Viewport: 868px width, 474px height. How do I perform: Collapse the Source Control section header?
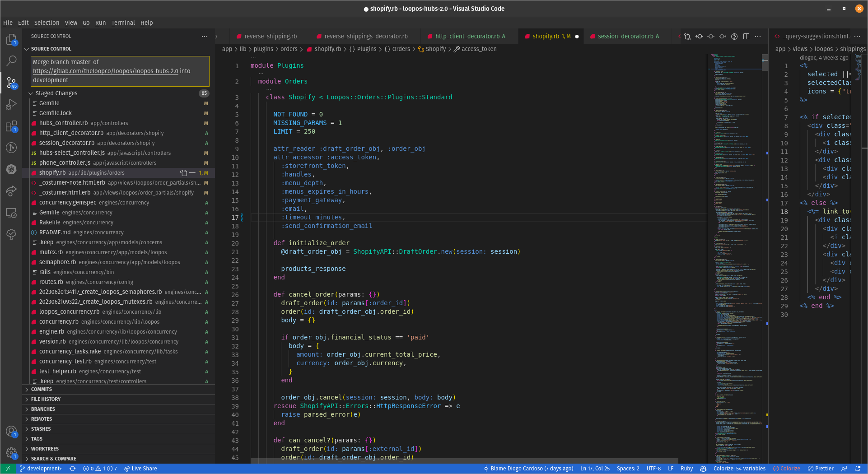click(x=118, y=49)
